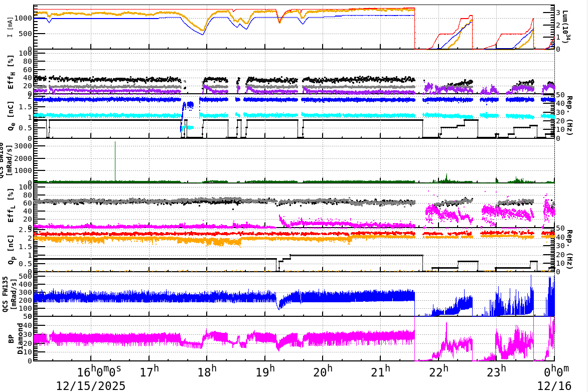Click the tall green spike in QCS BW180 plot
588x392 pixels.
(x=115, y=161)
